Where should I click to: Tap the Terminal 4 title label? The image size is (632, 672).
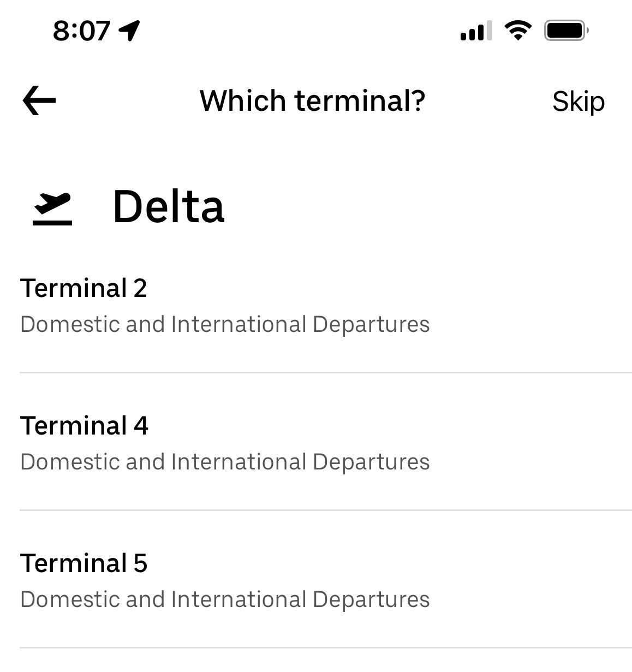pyautogui.click(x=84, y=426)
